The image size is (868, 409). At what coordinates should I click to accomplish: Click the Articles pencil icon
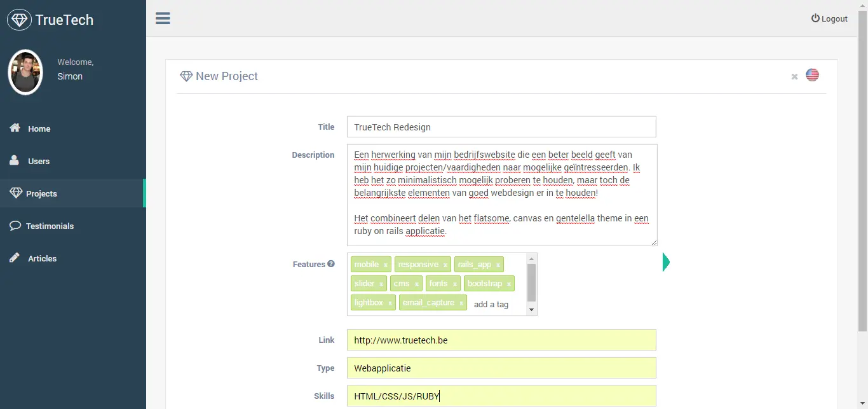point(15,258)
